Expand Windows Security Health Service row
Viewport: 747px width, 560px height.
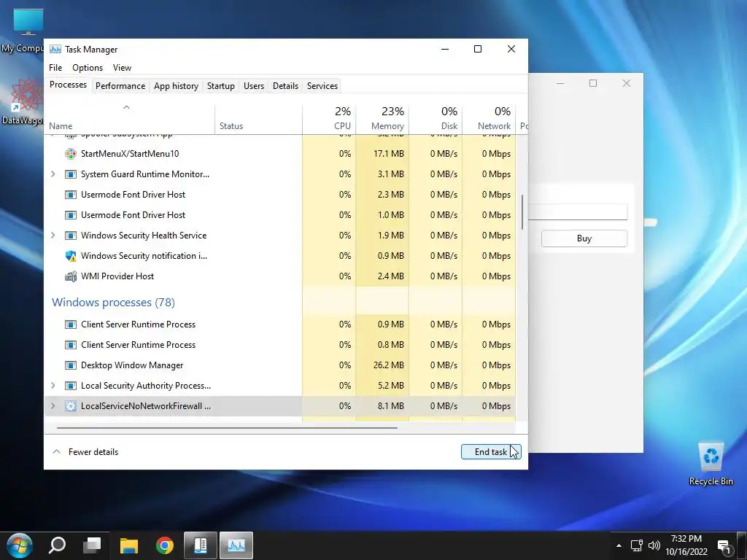pyautogui.click(x=53, y=236)
